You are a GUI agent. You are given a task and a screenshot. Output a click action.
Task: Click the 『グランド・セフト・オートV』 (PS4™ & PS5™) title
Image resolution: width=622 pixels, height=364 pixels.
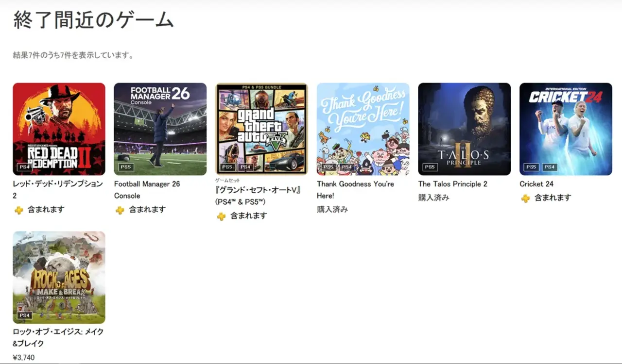point(259,196)
